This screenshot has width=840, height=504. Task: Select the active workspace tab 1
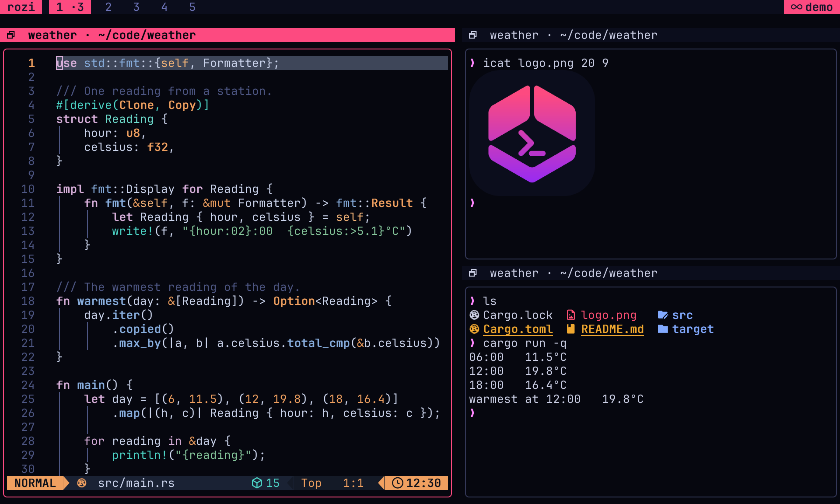70,7
